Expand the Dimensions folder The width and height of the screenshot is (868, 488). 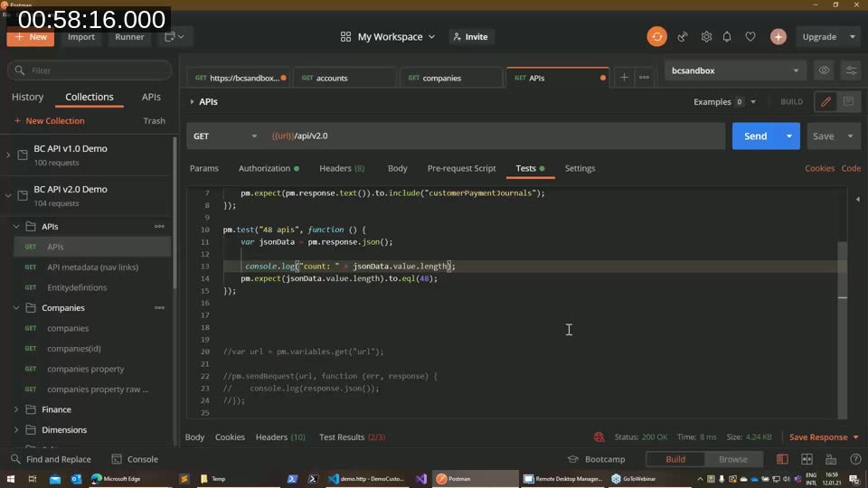[16, 430]
